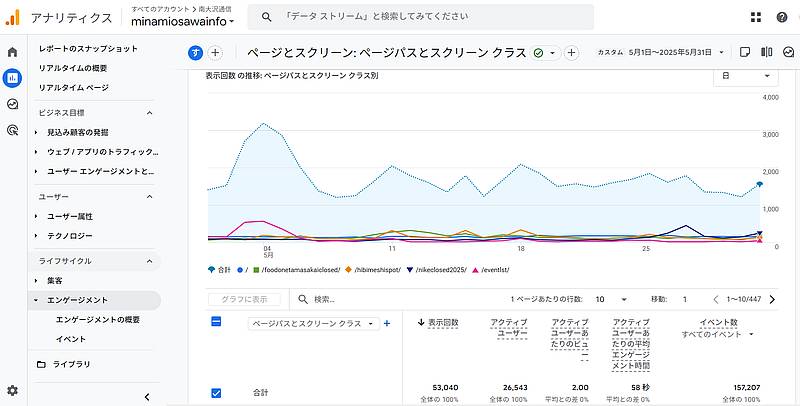
Task: Open the Home icon in left rail
Action: (12, 52)
